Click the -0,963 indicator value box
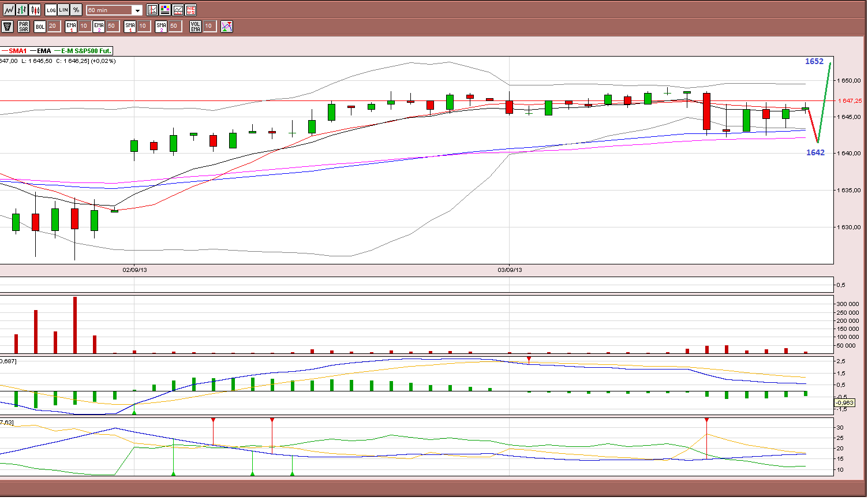 point(844,403)
